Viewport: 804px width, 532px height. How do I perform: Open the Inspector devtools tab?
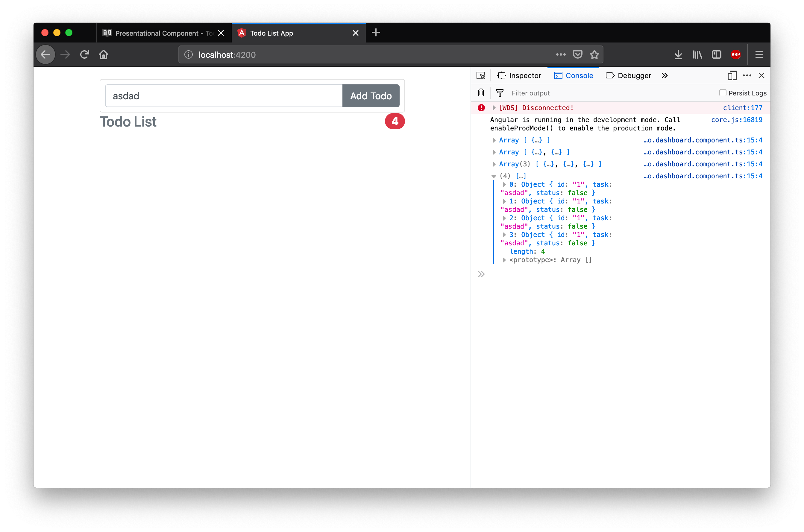click(519, 76)
